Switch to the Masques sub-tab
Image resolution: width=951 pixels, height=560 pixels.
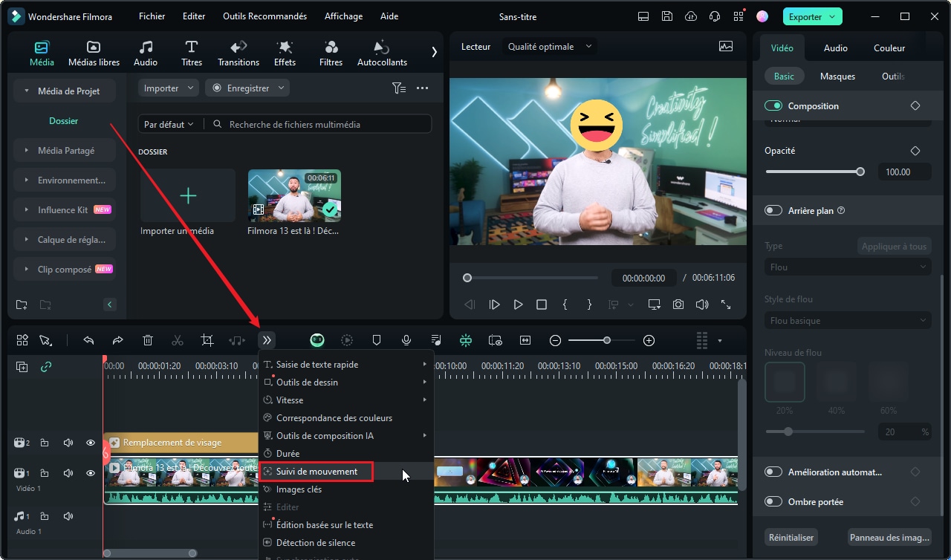tap(837, 76)
